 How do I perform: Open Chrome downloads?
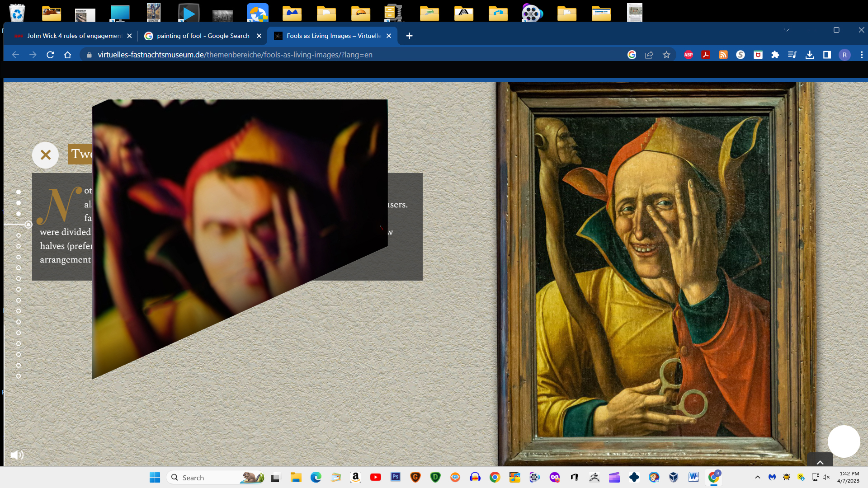[x=810, y=55]
